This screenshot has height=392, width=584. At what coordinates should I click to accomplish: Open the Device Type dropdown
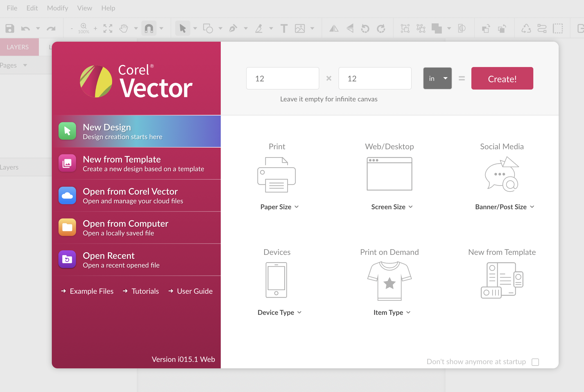click(x=279, y=313)
